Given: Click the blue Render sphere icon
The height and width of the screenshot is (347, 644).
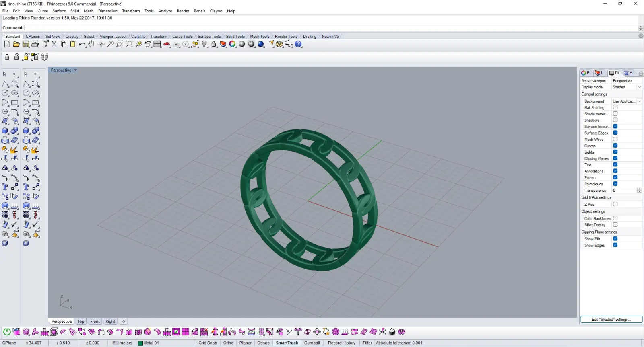Looking at the screenshot, I should [x=261, y=44].
